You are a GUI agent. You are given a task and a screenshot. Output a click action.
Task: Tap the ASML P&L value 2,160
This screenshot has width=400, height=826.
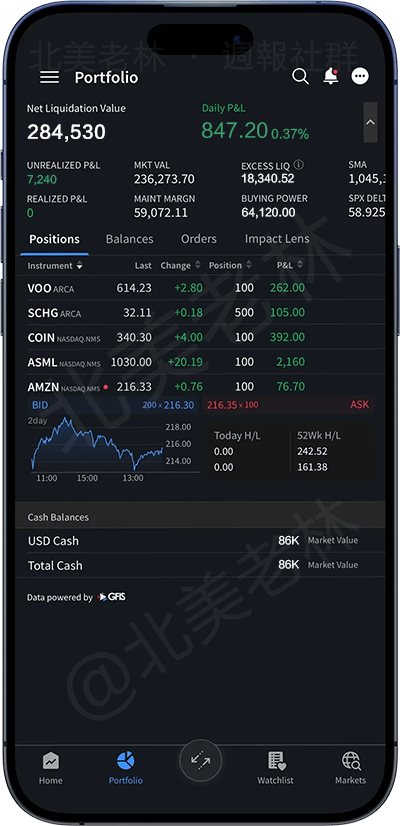click(290, 362)
